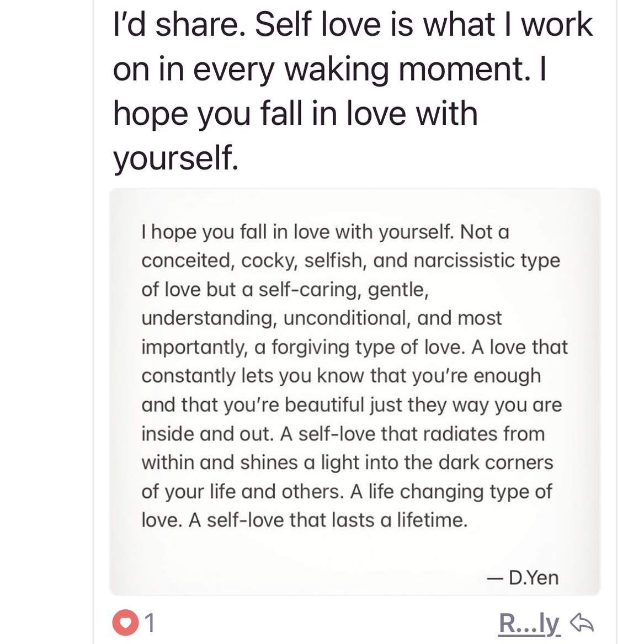The image size is (644, 644).
Task: Click 'A self-love that lasts a lifetime' line
Action: pos(328,520)
